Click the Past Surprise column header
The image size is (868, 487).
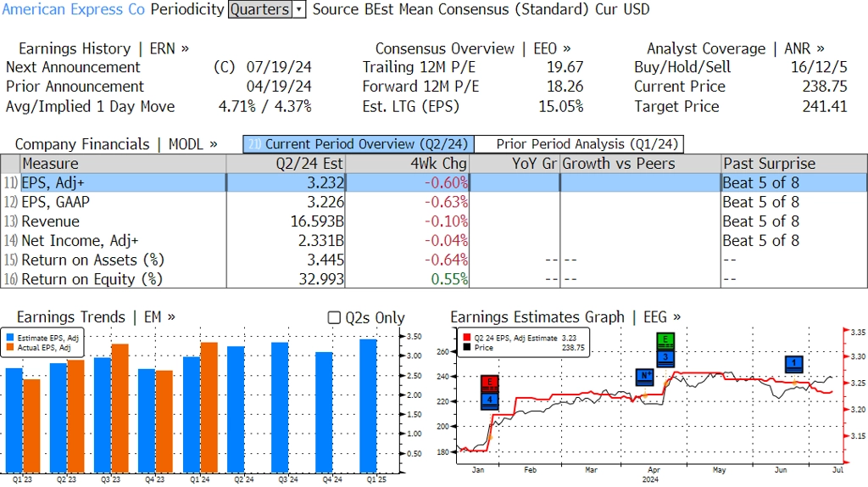(794, 164)
